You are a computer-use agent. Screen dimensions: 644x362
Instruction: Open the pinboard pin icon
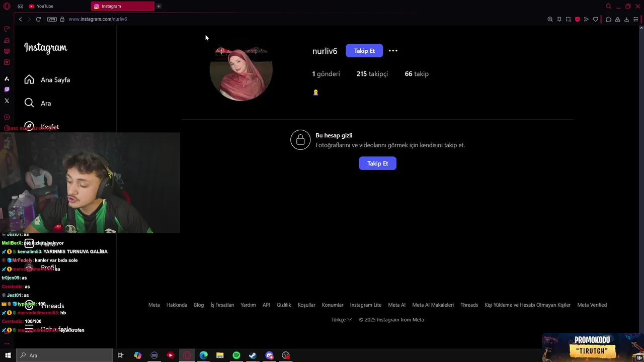pos(559,19)
